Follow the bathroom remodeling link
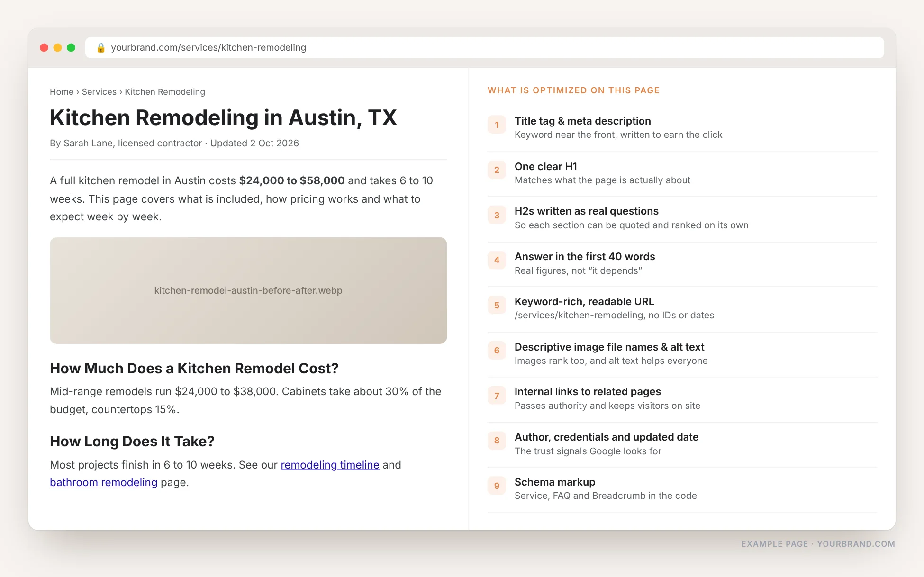The image size is (924, 577). point(103,482)
